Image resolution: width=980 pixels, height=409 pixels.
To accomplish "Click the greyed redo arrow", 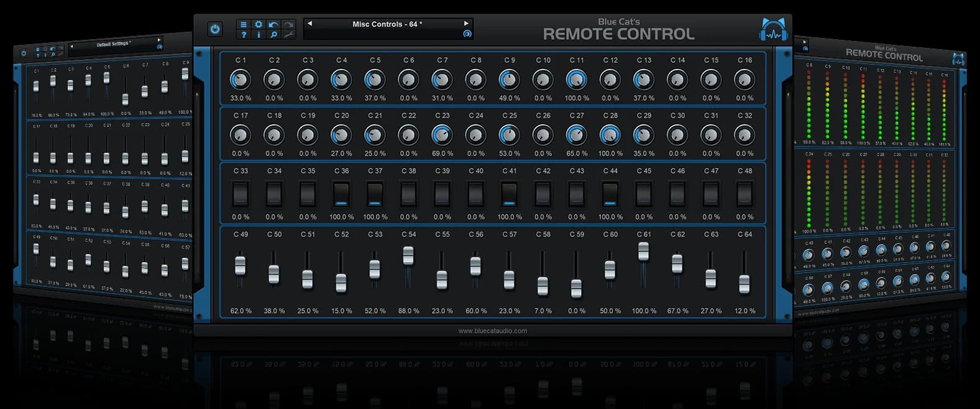I will (x=288, y=24).
